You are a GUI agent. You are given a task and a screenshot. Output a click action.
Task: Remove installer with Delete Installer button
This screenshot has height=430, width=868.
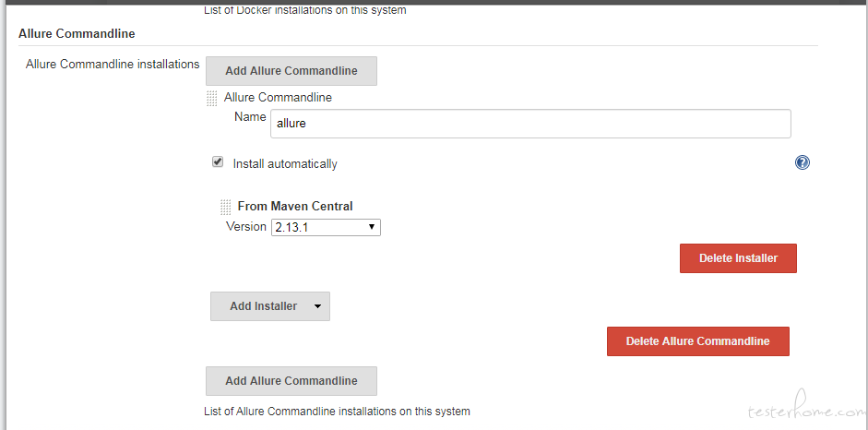[x=738, y=258]
